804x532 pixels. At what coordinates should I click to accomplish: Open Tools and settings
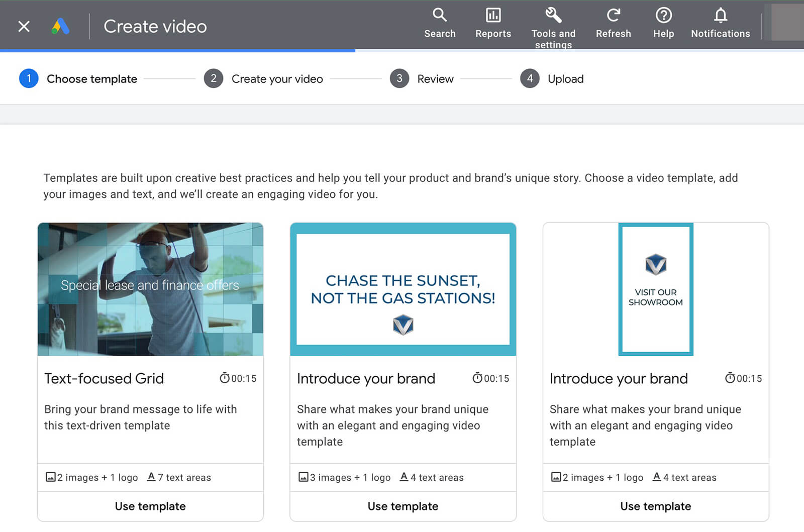coord(553,23)
